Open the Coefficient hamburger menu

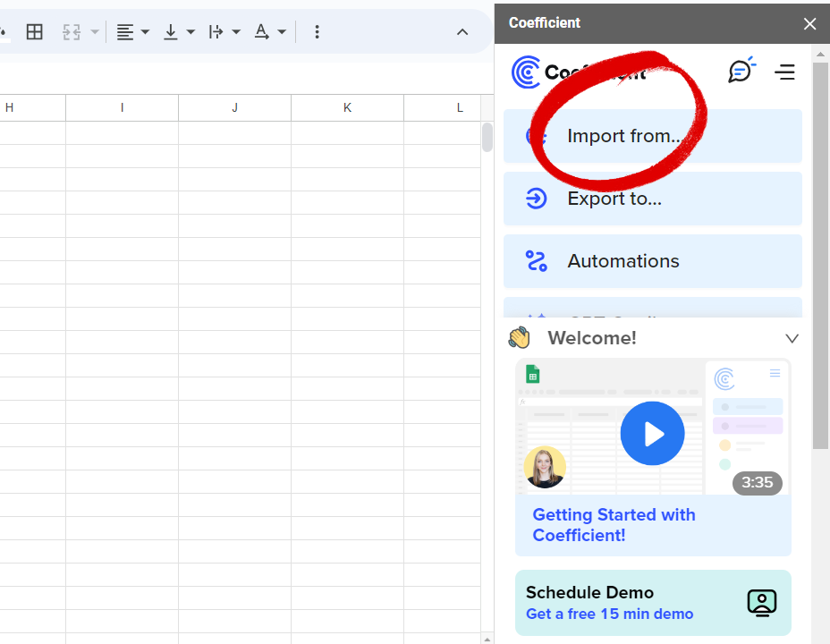pyautogui.click(x=784, y=72)
